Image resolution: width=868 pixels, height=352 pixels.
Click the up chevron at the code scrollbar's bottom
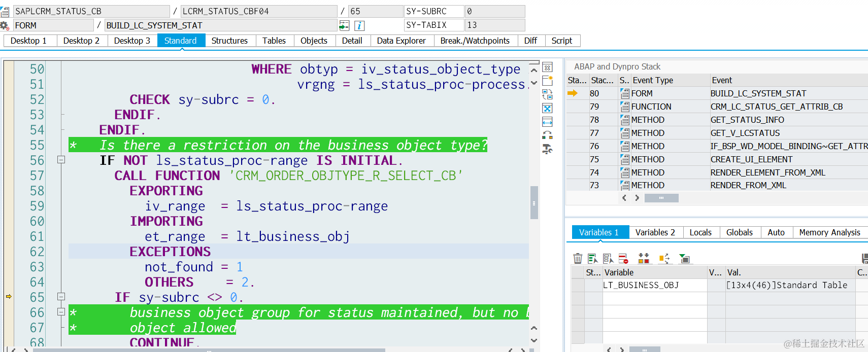[x=534, y=328]
